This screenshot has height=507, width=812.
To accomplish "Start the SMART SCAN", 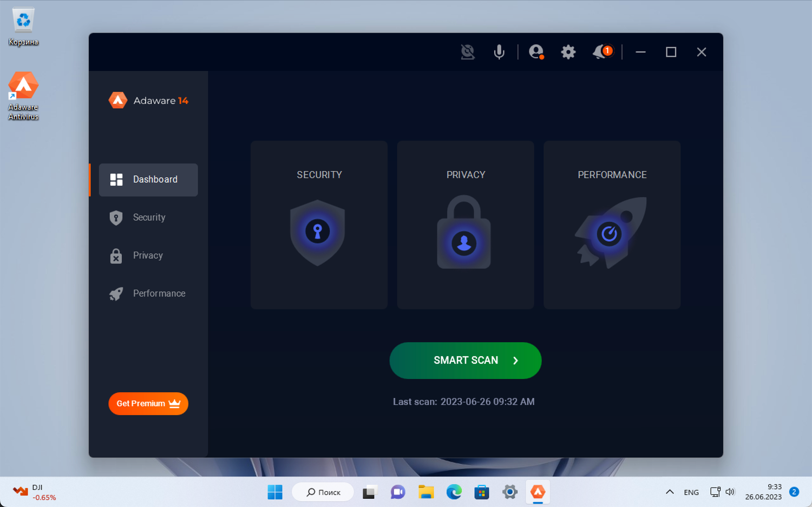I will coord(466,360).
